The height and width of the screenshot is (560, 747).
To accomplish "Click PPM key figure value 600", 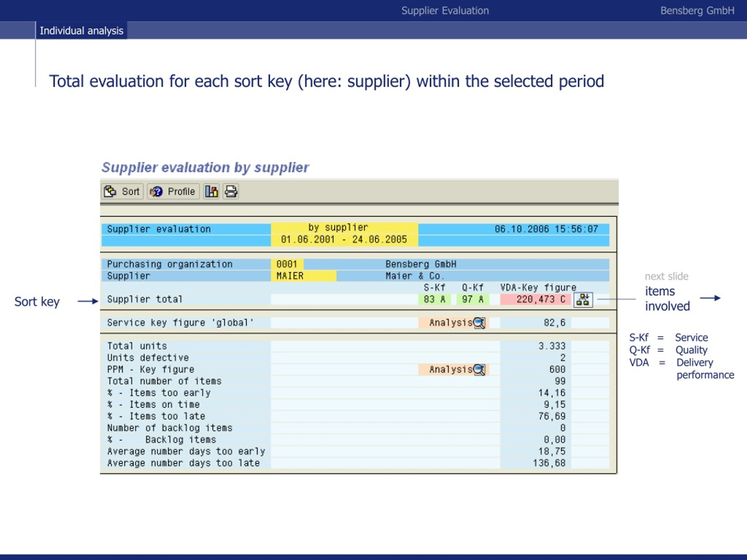I will tap(557, 370).
